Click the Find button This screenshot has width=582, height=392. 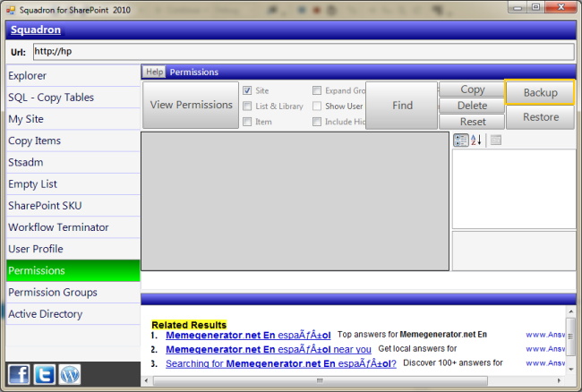(x=402, y=106)
